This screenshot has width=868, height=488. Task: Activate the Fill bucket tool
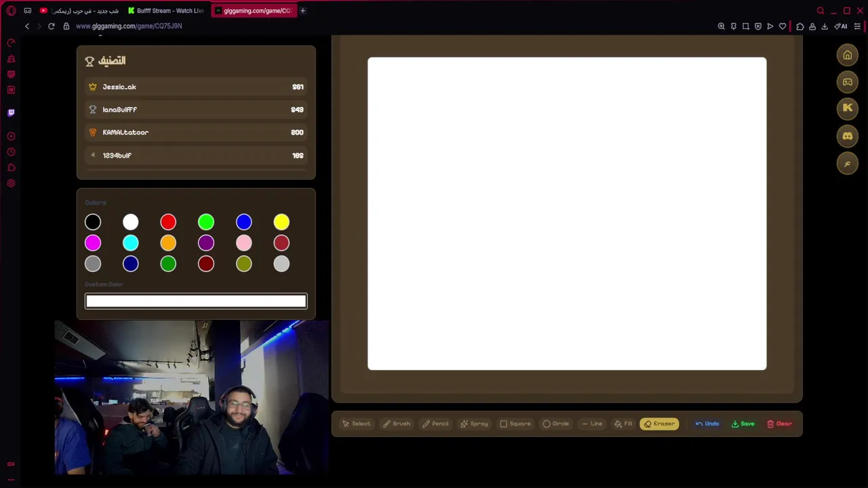click(x=623, y=424)
